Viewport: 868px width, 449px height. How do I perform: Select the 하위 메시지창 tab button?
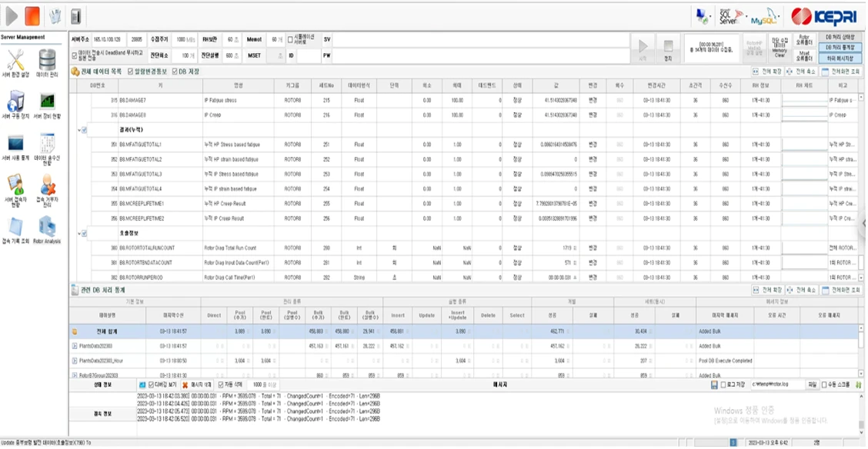click(840, 58)
